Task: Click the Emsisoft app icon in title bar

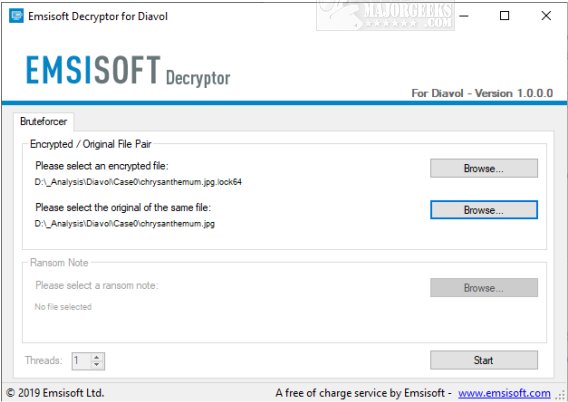Action: tap(16, 16)
